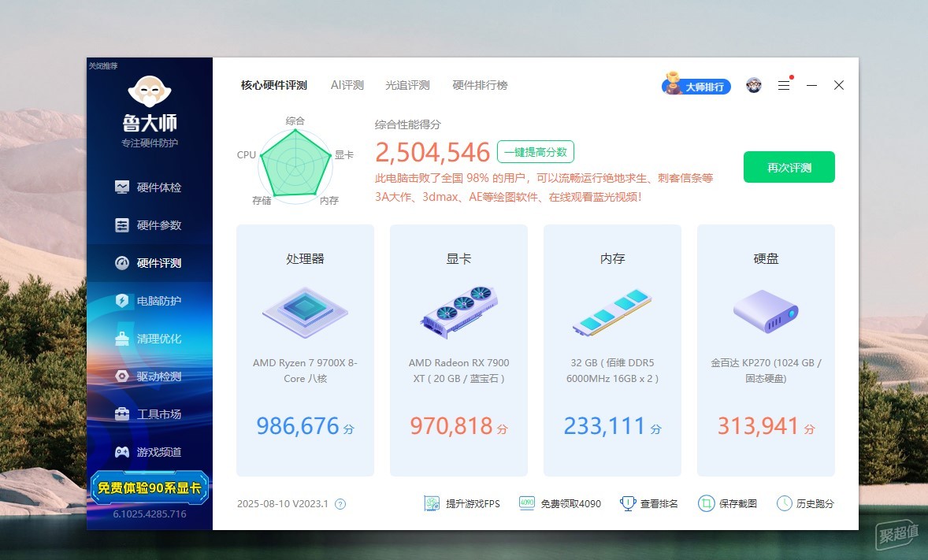
Task: Click the 硬件参数 list icon
Action: click(x=122, y=225)
